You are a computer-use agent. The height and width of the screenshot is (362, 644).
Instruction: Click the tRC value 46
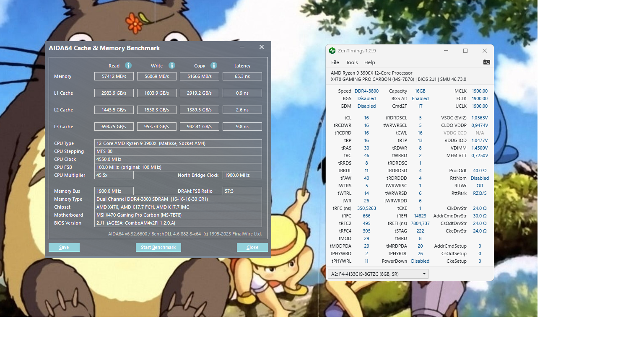[x=366, y=155]
